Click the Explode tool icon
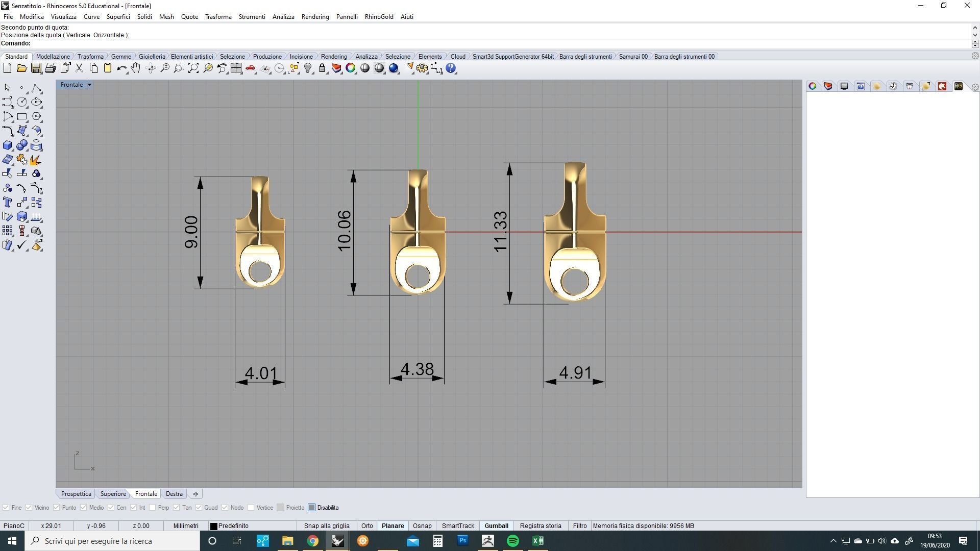 pos(35,160)
